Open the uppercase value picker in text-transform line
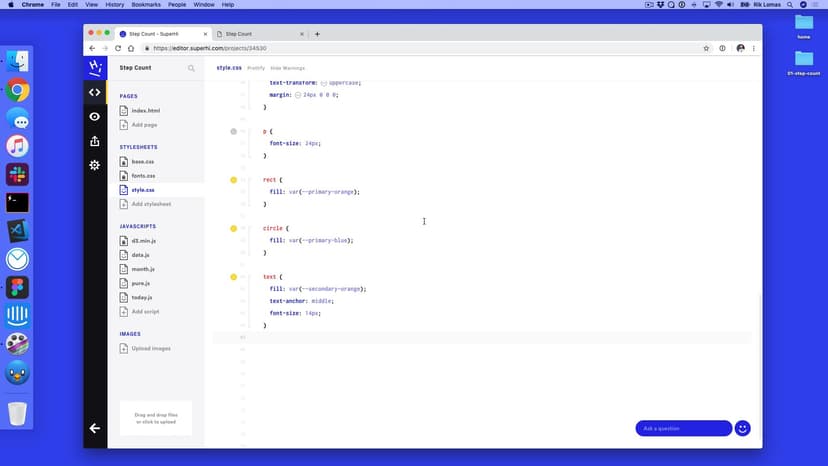The image size is (828, 466). pos(324,83)
